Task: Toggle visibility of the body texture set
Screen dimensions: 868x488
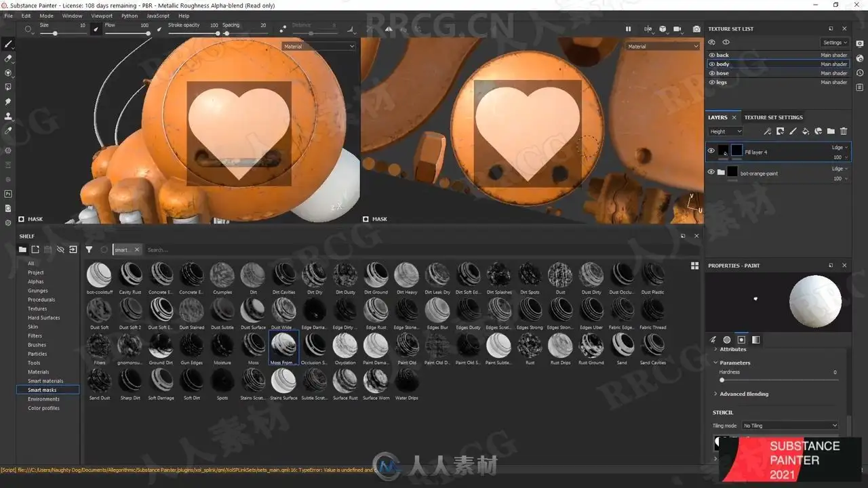Action: click(x=712, y=64)
